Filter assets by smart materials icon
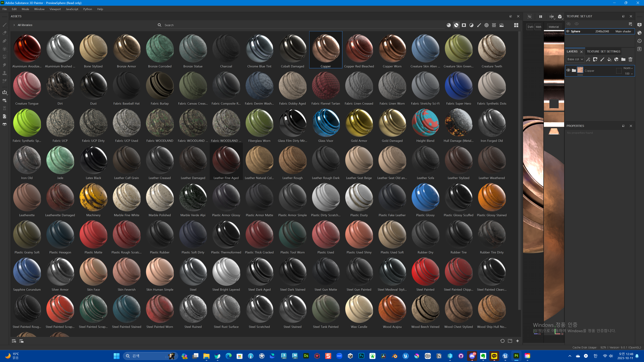This screenshot has height=362, width=644. [456, 25]
